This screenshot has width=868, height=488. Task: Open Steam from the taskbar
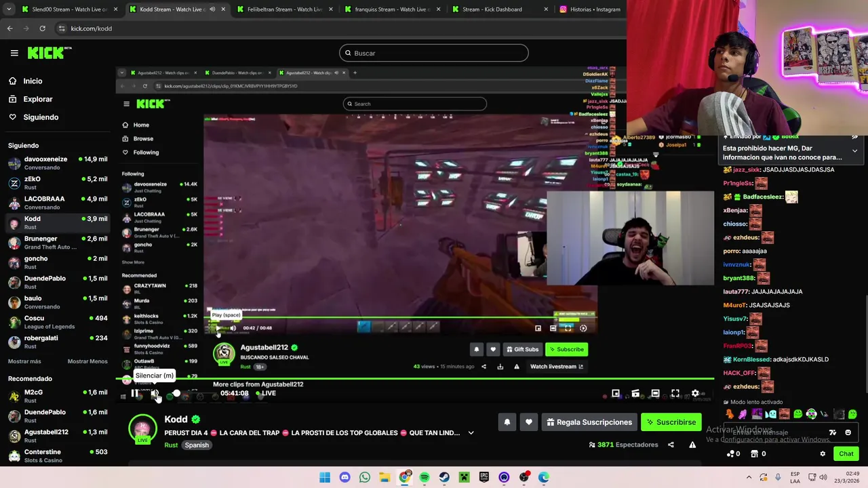pyautogui.click(x=444, y=477)
